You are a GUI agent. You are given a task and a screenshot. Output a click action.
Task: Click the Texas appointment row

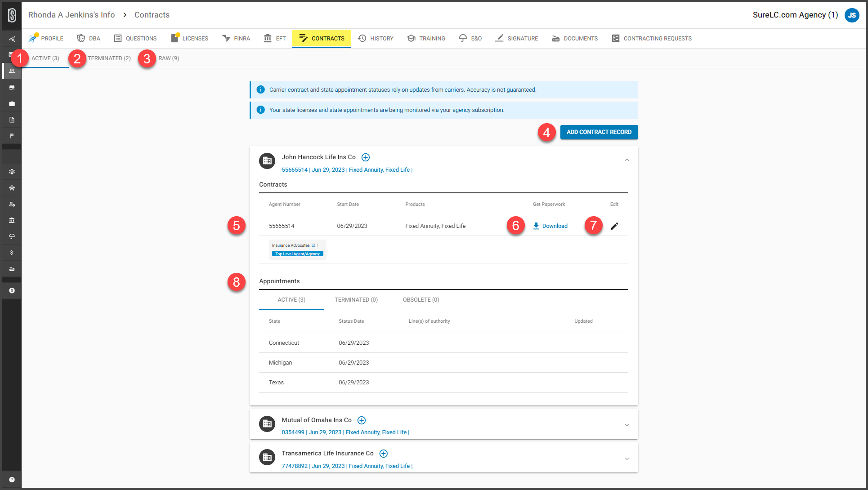[x=443, y=383]
